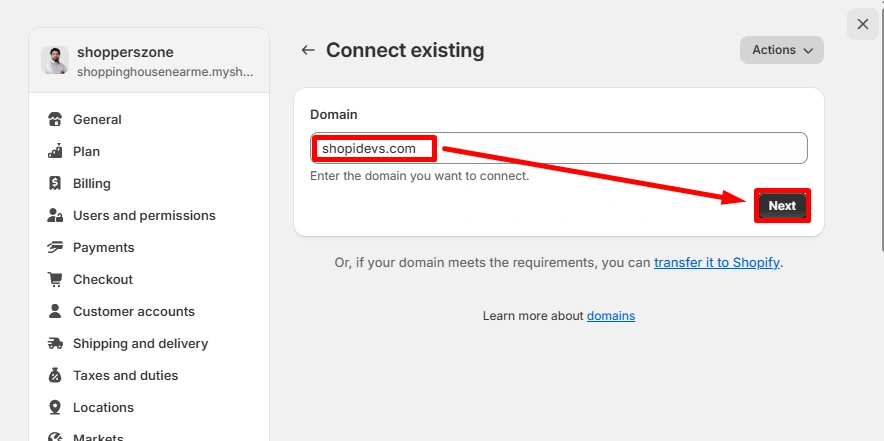Click the Taxes and duties icon

pyautogui.click(x=55, y=375)
